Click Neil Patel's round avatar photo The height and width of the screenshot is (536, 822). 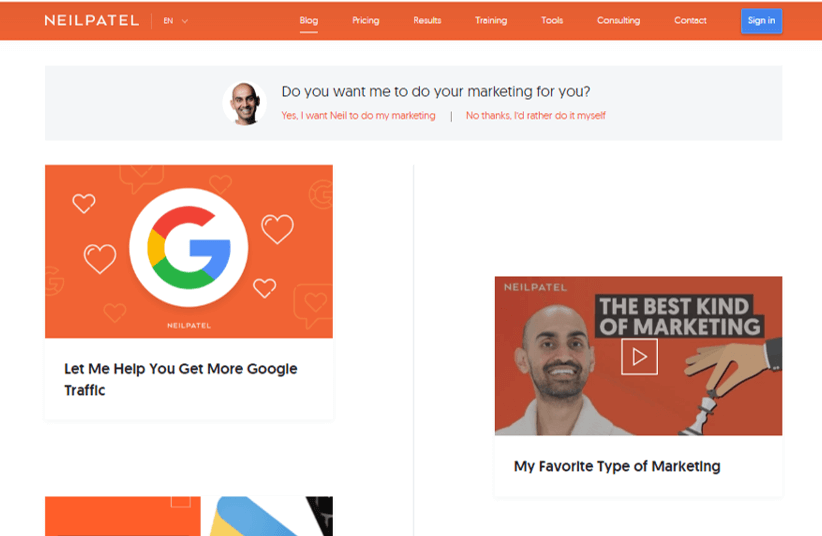click(245, 103)
